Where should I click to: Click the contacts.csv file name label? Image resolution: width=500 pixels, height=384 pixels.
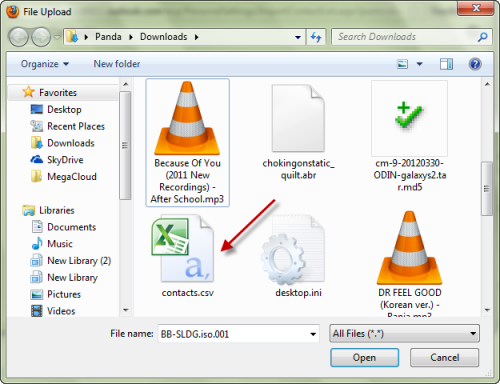[188, 292]
